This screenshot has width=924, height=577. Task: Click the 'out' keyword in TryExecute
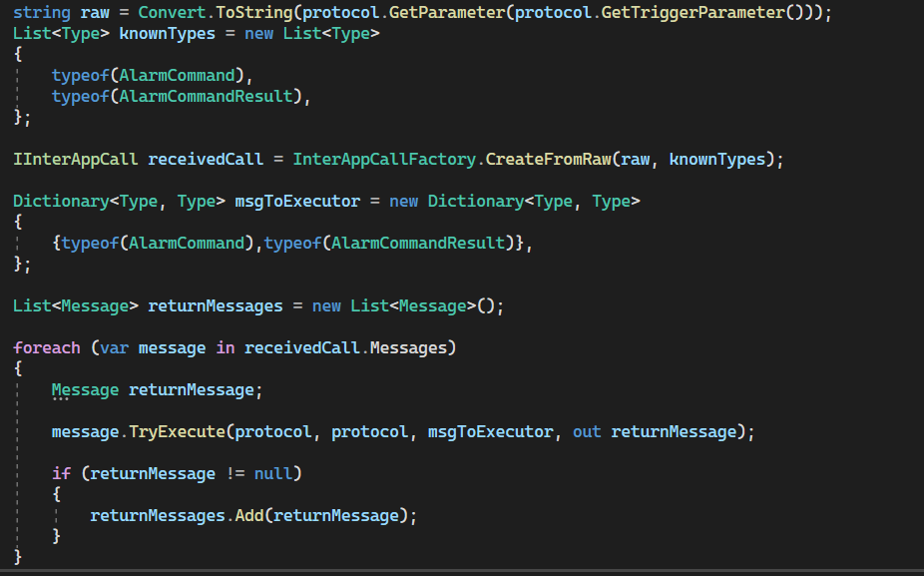(587, 431)
